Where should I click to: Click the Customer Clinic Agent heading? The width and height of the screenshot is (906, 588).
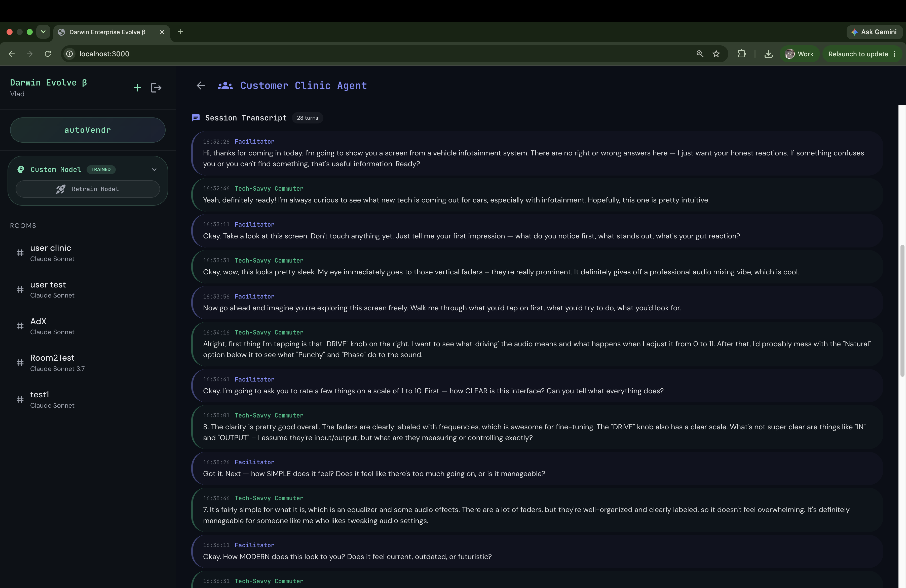click(x=304, y=86)
